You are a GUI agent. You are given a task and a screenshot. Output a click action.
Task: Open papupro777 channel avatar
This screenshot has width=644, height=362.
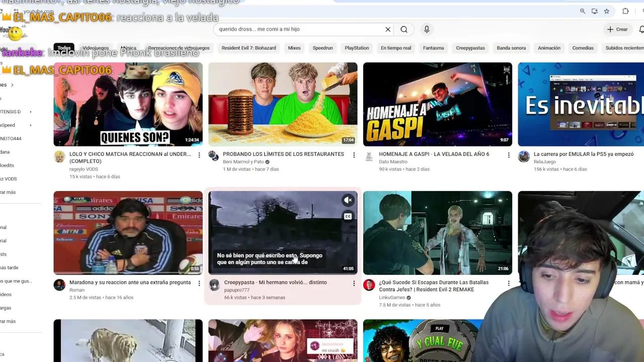[x=214, y=285]
